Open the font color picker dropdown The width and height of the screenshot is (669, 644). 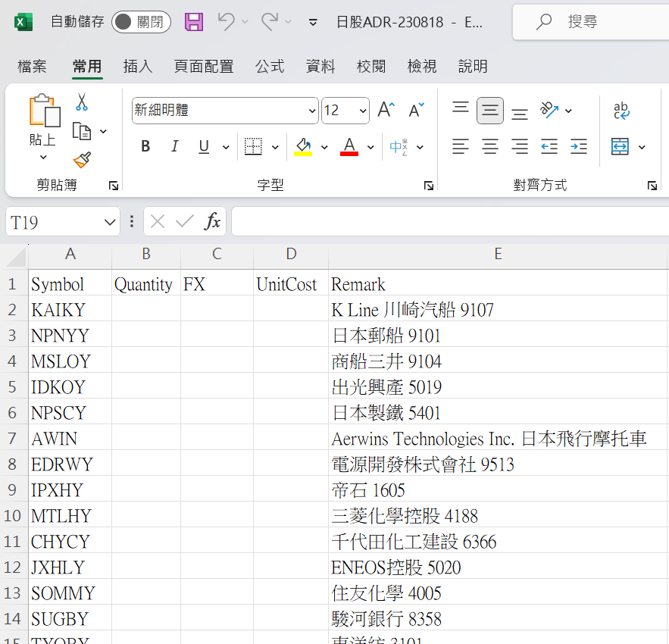(370, 147)
